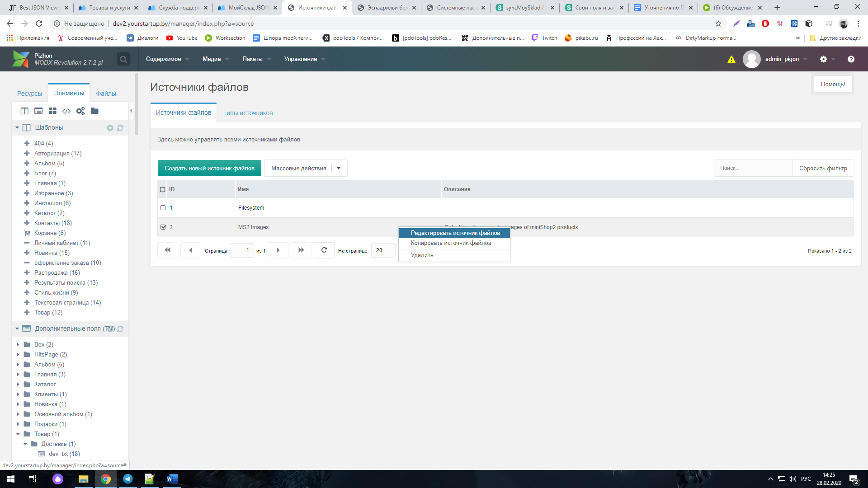Go to the last page with the double-arrow icon
The height and width of the screenshot is (488, 868).
coord(301,250)
